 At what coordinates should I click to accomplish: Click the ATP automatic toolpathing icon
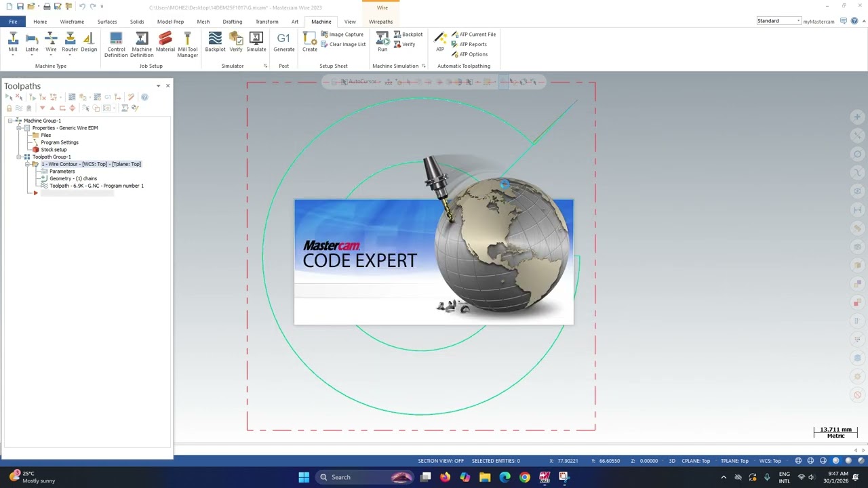click(x=440, y=43)
